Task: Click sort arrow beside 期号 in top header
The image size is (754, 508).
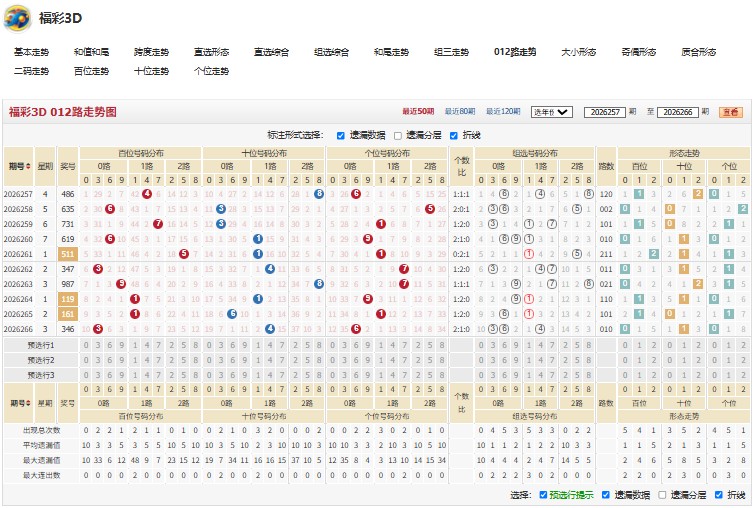Action: 28,166
